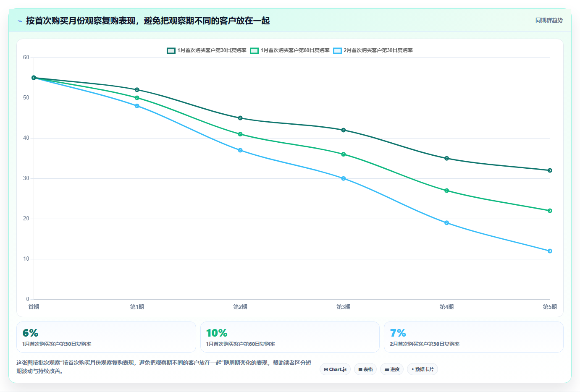
Task: Click dark green line point at 第5期
Action: 550,170
